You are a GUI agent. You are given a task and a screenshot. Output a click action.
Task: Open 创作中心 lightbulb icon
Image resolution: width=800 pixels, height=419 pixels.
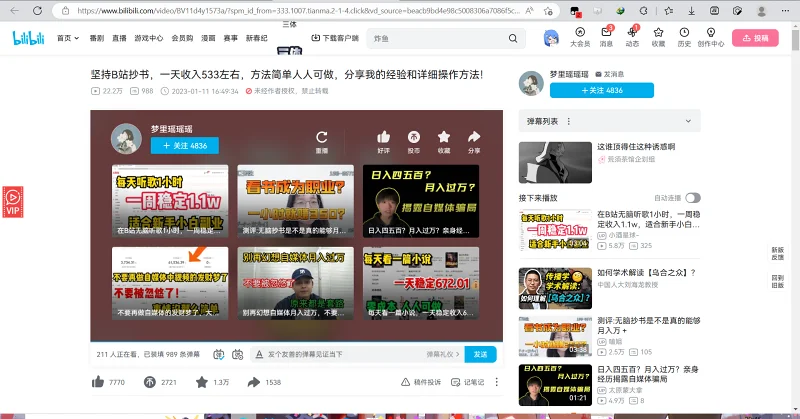click(x=711, y=32)
